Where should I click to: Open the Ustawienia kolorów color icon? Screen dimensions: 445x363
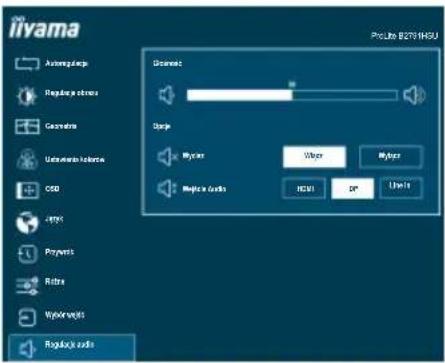[x=27, y=159]
